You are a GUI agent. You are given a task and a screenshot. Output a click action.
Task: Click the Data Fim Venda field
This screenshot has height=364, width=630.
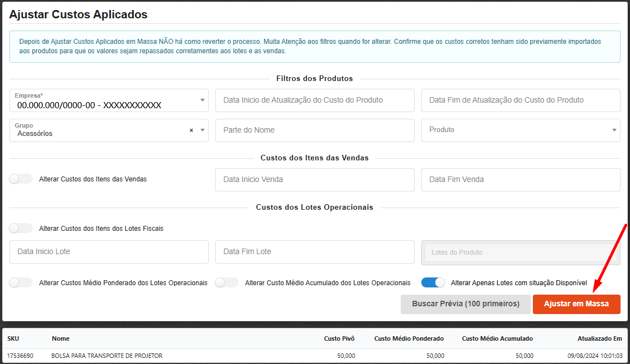(520, 180)
